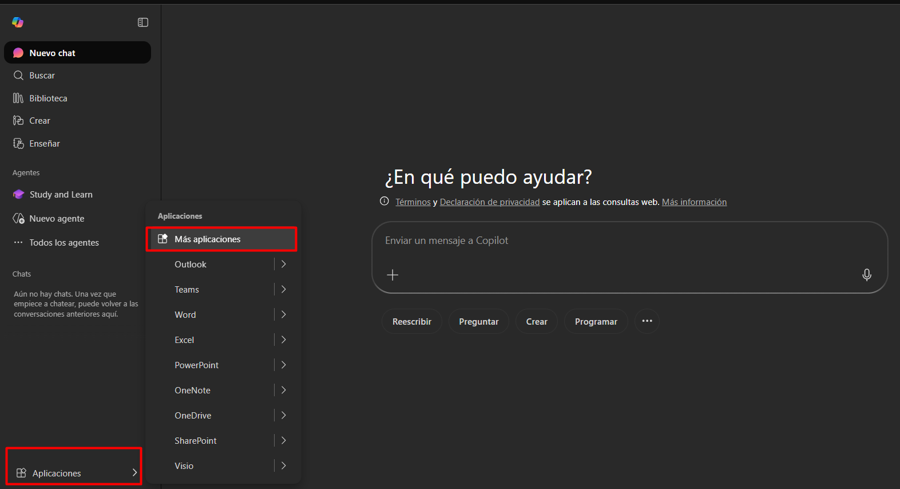Viewport: 900px width, 489px height.
Task: Open Outlook from the applications menu
Action: (191, 264)
